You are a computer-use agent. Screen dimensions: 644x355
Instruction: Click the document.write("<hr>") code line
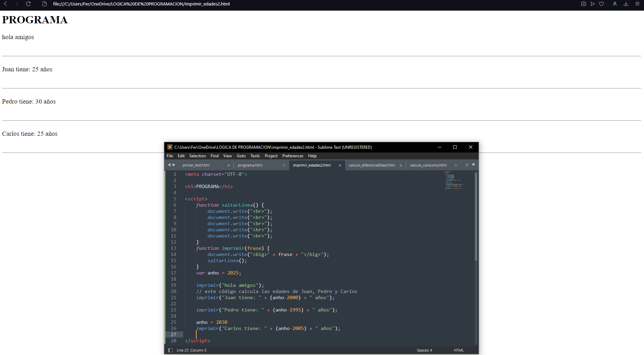tap(240, 230)
